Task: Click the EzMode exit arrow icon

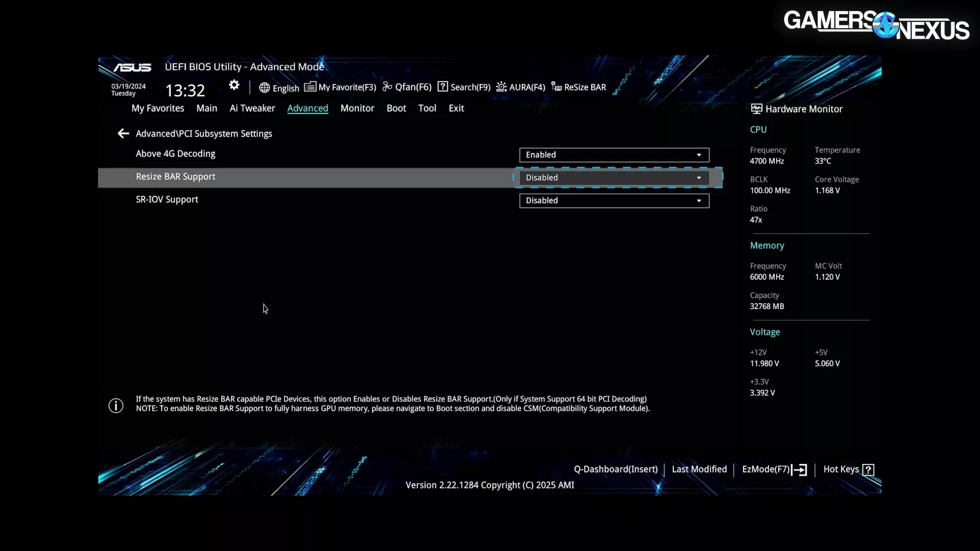Action: click(x=799, y=470)
